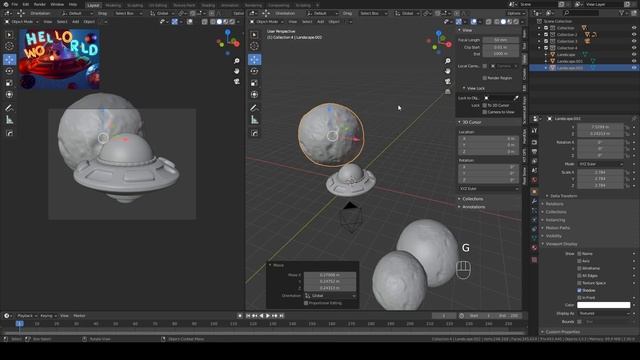Switch to the Shading workspace tab

click(208, 5)
